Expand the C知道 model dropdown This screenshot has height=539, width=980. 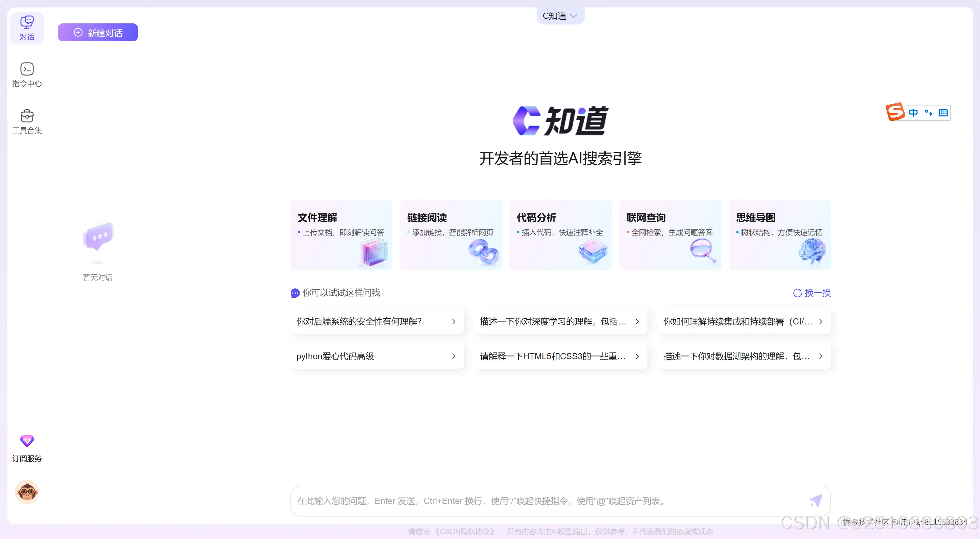point(560,16)
